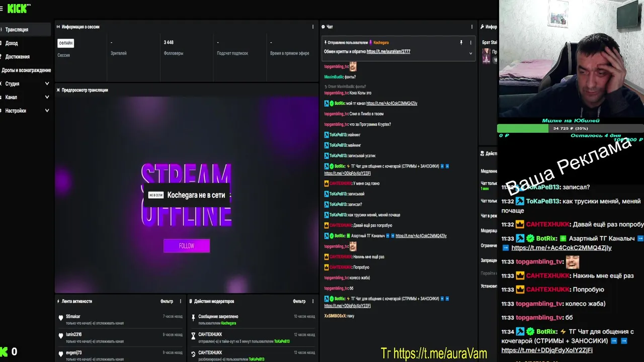Click the Действия модераторов panel icon
Screen dimensions: 644x362
coord(191,301)
